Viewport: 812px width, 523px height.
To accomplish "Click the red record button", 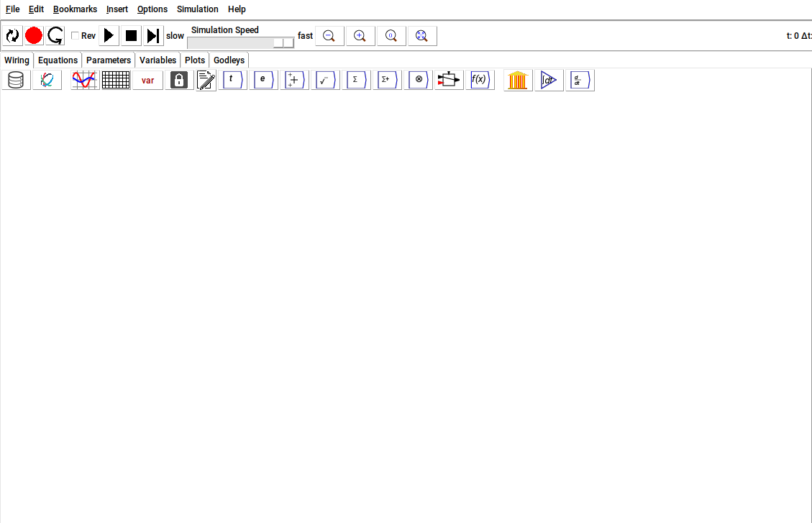I will (34, 36).
